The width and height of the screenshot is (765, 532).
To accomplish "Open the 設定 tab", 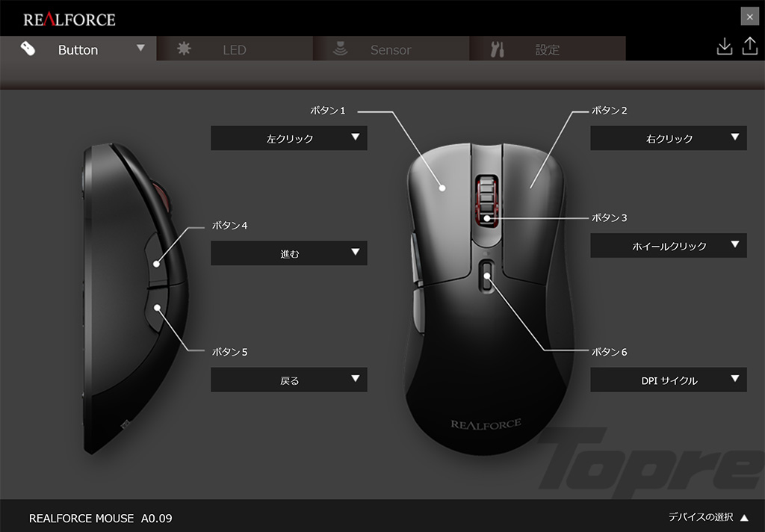I will click(548, 49).
